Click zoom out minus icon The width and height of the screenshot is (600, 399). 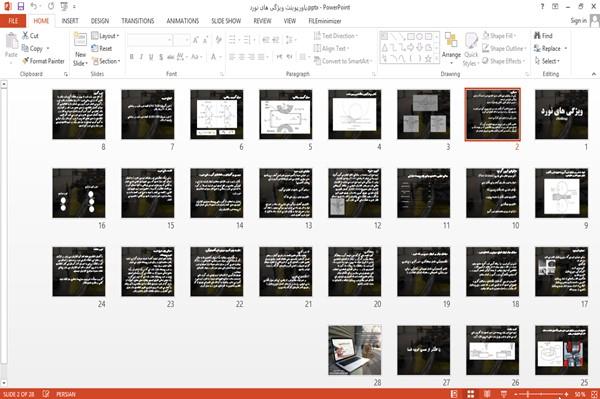pyautogui.click(x=516, y=394)
